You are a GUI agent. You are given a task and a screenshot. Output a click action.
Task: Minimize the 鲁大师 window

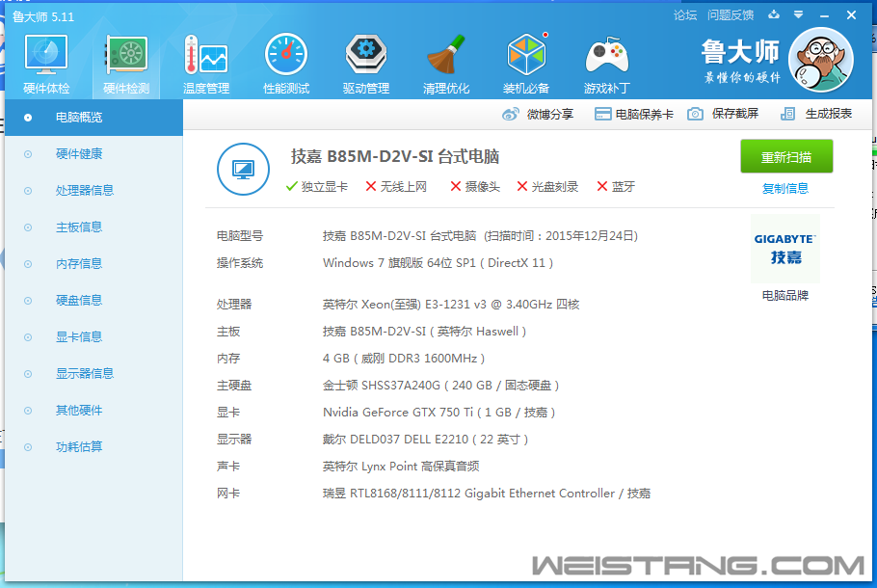point(824,15)
